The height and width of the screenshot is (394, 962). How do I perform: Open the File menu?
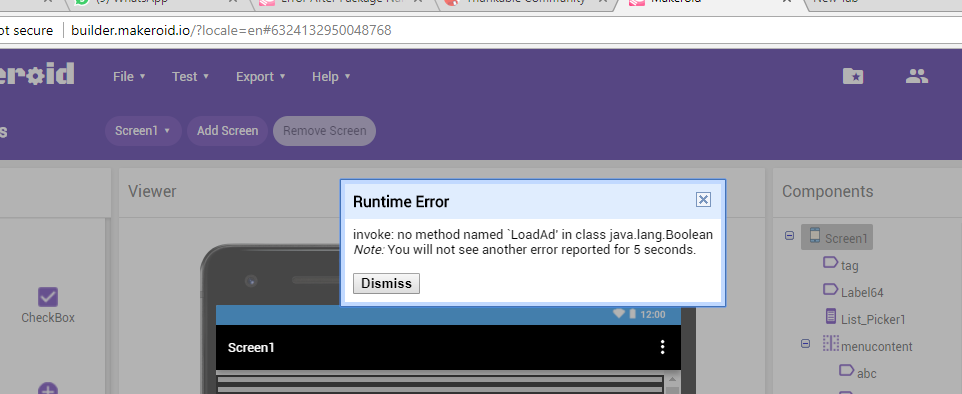pyautogui.click(x=129, y=77)
